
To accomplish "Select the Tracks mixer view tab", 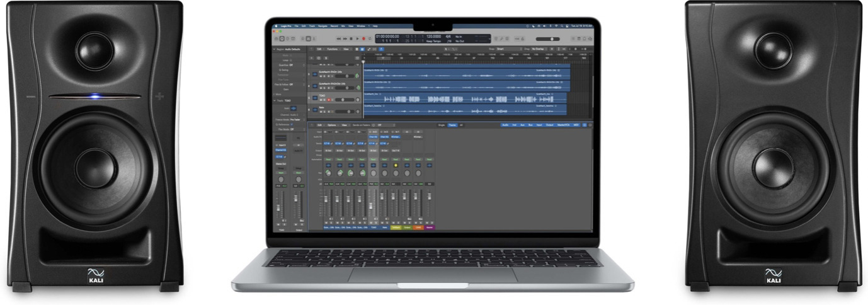I will tap(452, 125).
